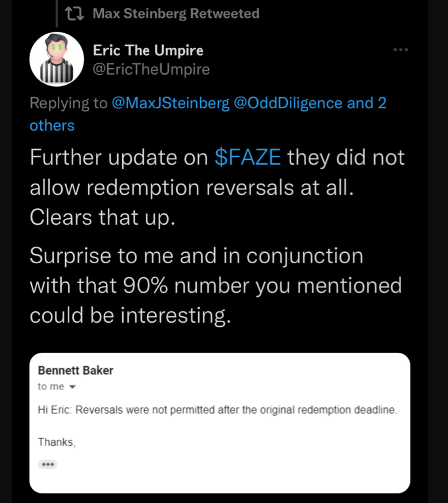Open the @EricTheUmpire handle
This screenshot has width=448, height=503.
coord(151,69)
